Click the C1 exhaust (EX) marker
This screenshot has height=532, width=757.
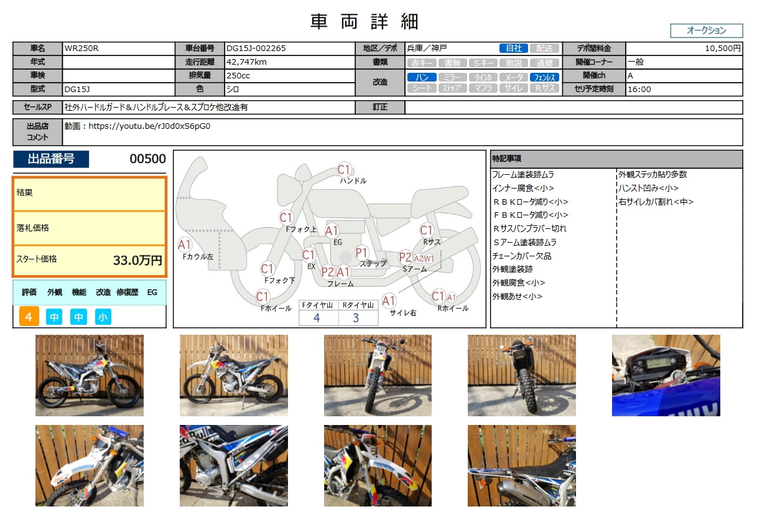[309, 255]
